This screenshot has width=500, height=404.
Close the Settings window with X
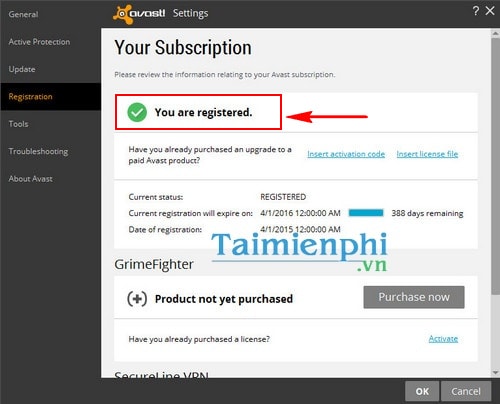490,11
